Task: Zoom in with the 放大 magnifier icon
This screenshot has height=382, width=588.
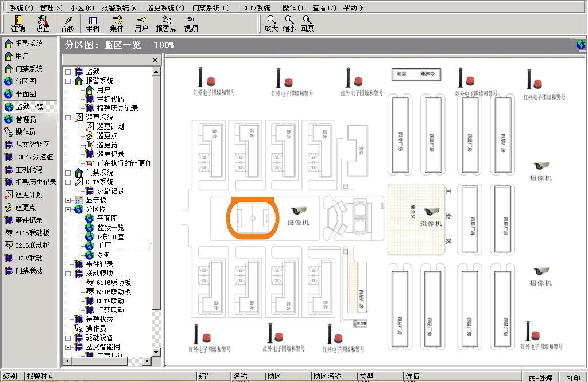Action: (x=271, y=23)
